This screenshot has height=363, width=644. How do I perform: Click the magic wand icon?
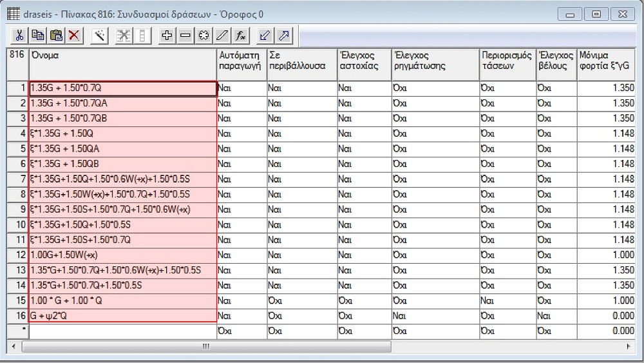[x=99, y=35]
